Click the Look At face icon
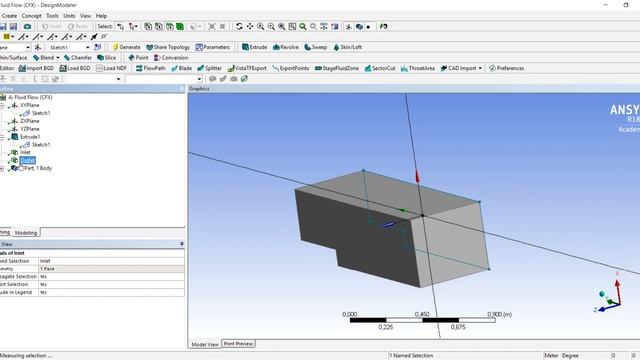 coord(383,27)
